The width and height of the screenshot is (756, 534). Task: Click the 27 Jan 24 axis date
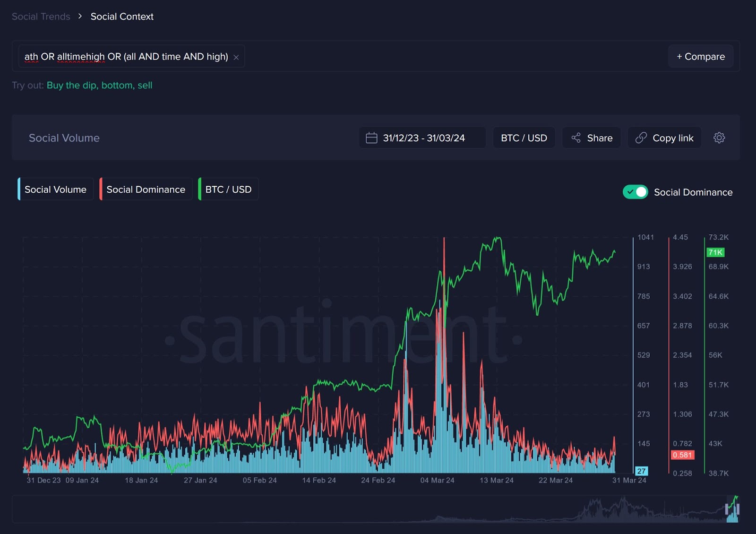[x=200, y=480]
